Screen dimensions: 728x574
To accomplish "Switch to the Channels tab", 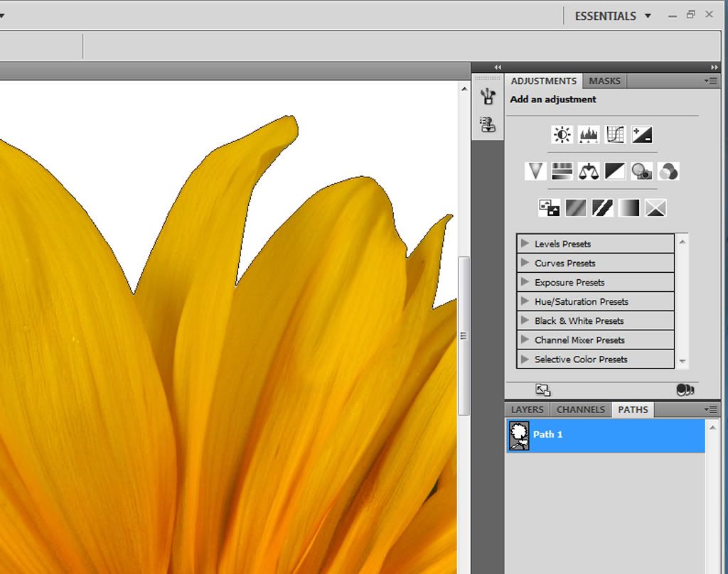I will click(581, 410).
